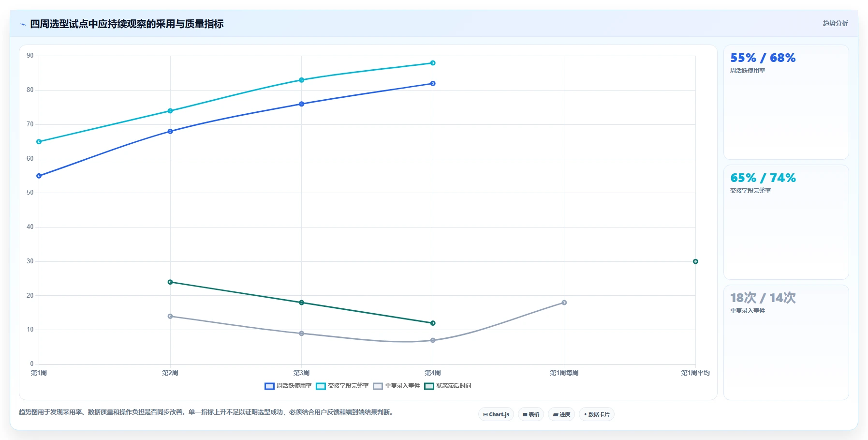Click the 状态滞后时间 point at 第2周
The height and width of the screenshot is (440, 868).
tap(170, 282)
